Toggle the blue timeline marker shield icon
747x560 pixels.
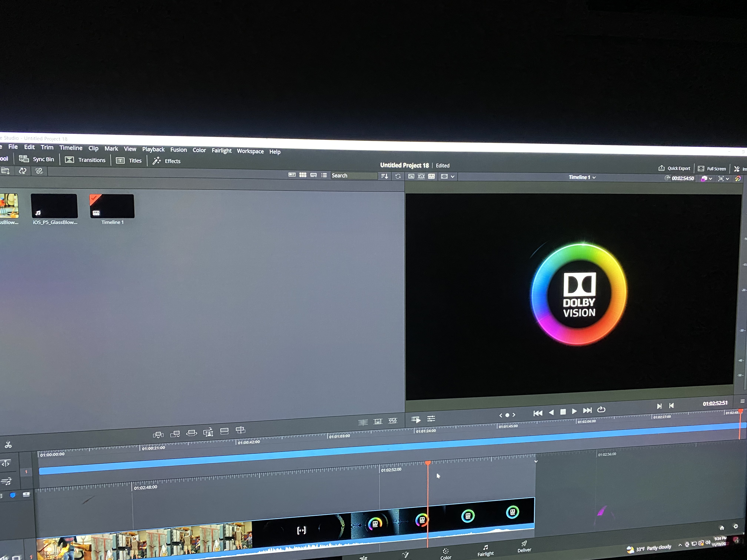pyautogui.click(x=12, y=495)
